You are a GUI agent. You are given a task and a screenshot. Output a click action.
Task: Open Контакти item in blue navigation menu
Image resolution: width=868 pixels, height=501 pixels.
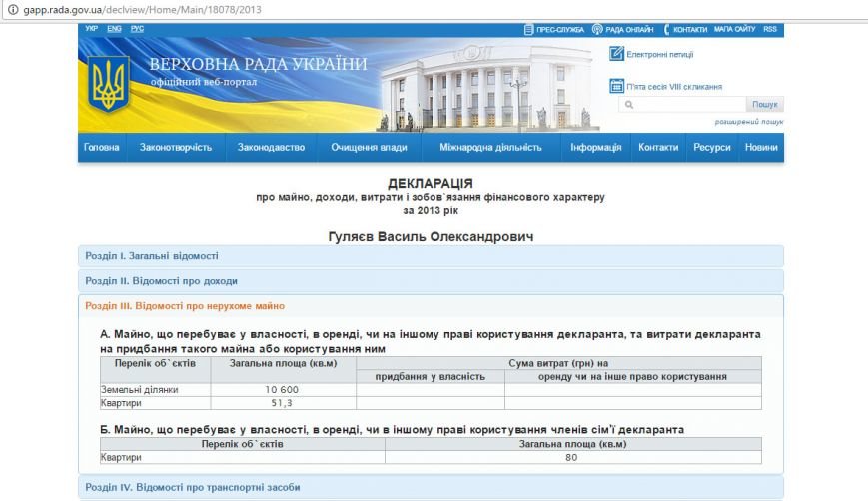pyautogui.click(x=658, y=147)
